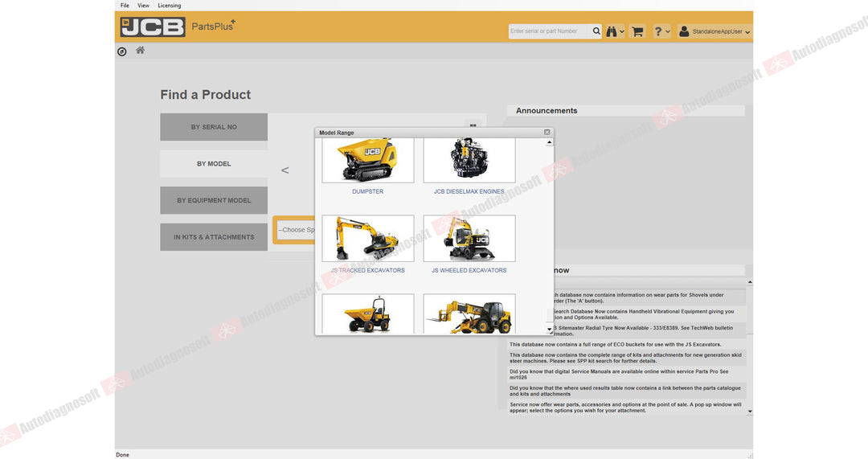Select the JCB Dieselmax engine thumbnail
Screen dimensions: 868x459
pos(469,161)
